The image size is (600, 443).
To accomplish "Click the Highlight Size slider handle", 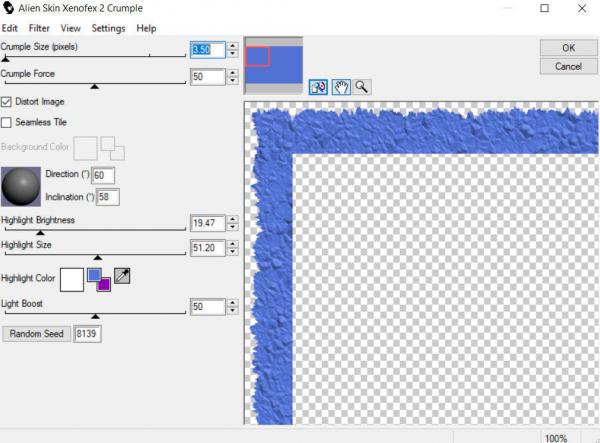I will (x=97, y=258).
